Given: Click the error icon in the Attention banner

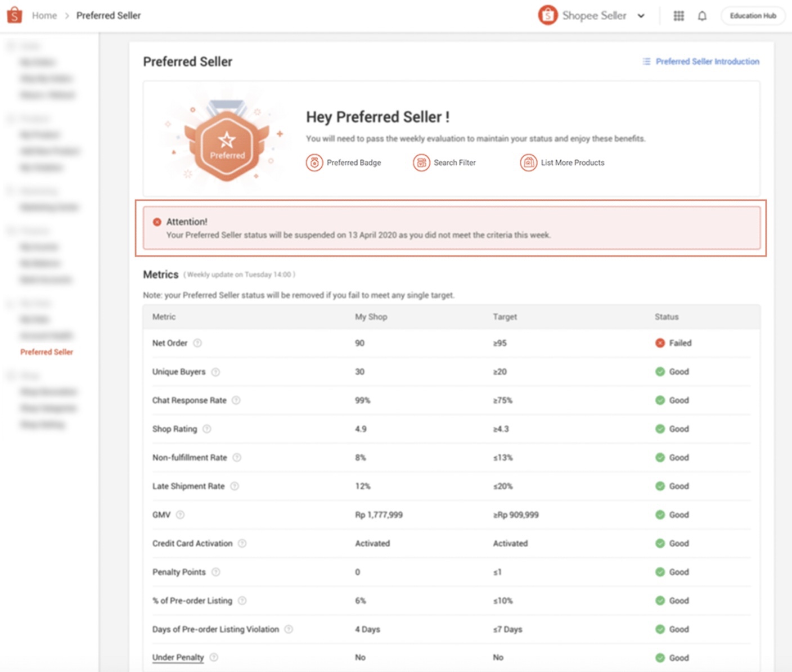Looking at the screenshot, I should pyautogui.click(x=158, y=222).
